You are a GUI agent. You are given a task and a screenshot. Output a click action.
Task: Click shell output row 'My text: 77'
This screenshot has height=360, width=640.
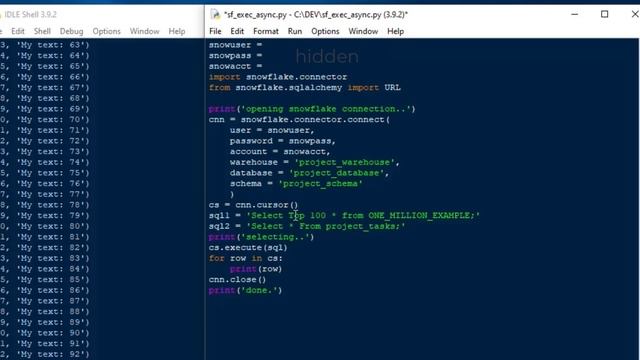[45, 194]
